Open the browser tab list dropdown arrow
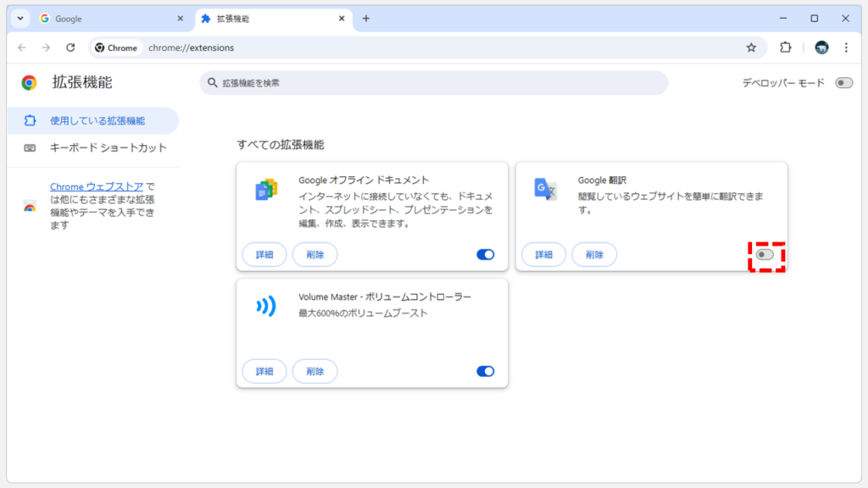Image resolution: width=868 pixels, height=488 pixels. tap(19, 17)
